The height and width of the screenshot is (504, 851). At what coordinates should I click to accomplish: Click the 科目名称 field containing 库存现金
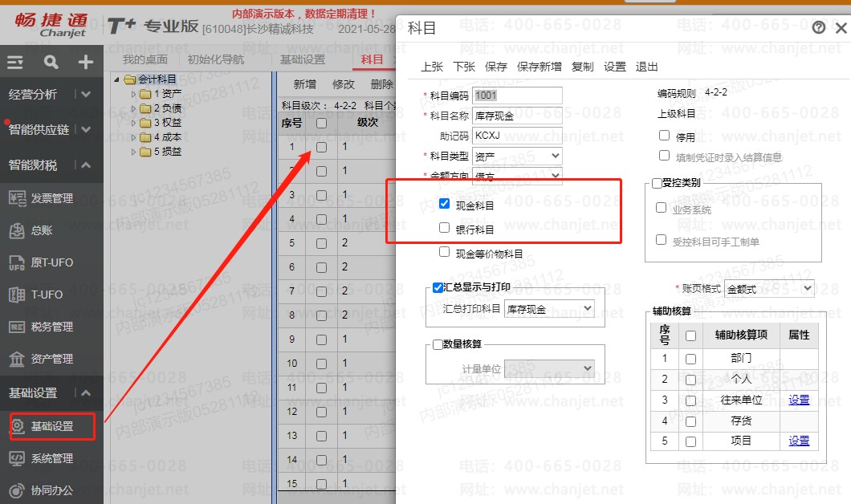click(x=517, y=116)
